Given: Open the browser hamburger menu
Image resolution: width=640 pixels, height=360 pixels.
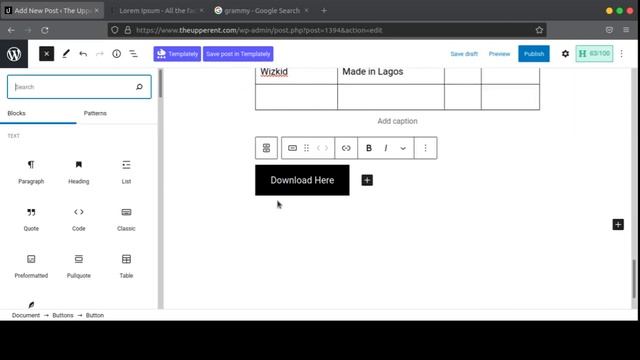Looking at the screenshot, I should (626, 30).
